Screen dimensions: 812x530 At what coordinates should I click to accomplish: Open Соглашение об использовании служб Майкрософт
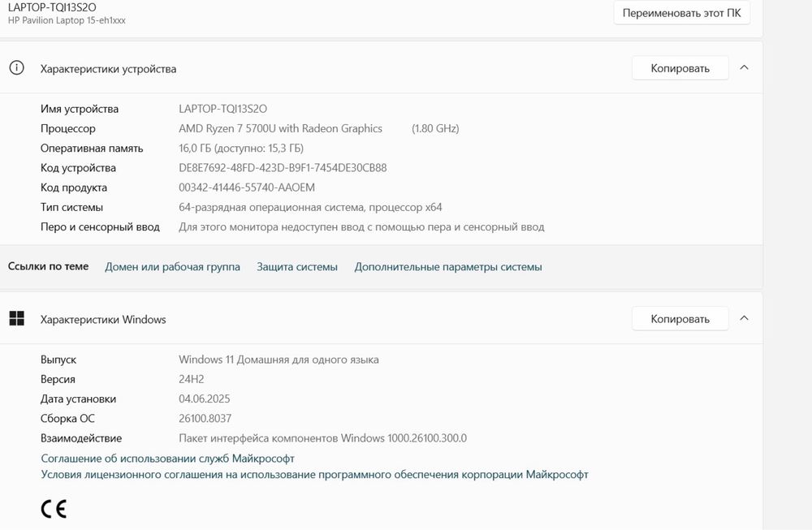pyautogui.click(x=168, y=459)
